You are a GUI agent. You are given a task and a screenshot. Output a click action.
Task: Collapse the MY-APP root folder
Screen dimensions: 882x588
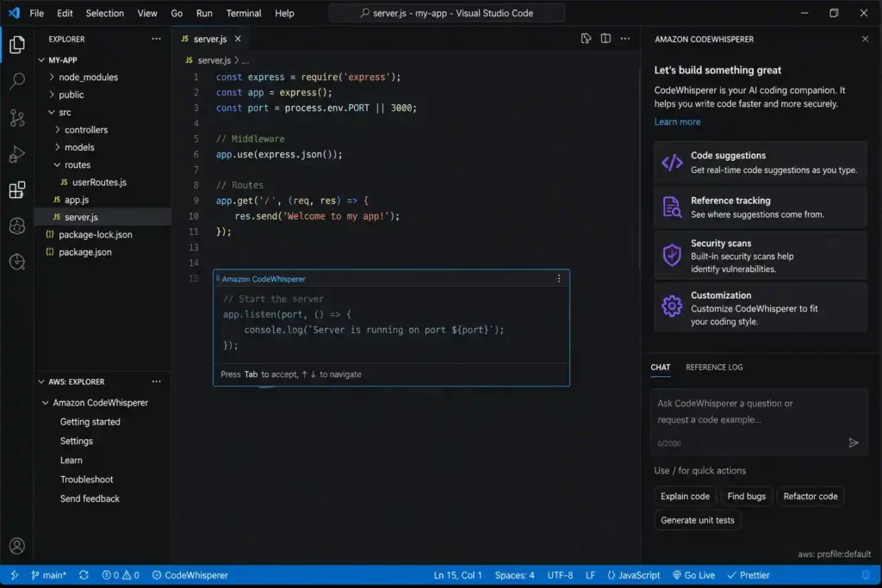click(x=41, y=59)
